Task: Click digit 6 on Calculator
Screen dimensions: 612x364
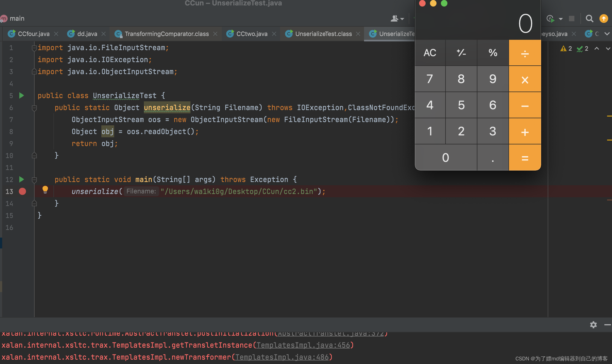Action: click(x=493, y=105)
